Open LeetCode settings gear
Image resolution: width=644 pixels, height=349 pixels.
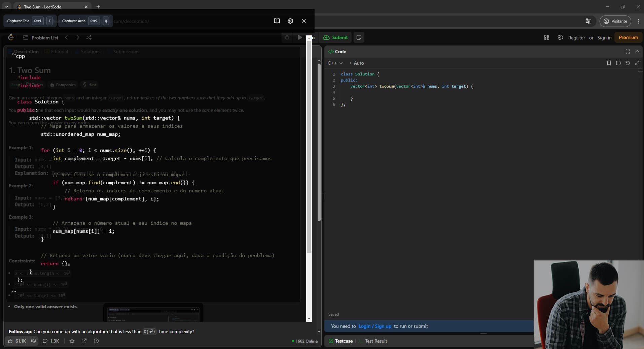560,37
